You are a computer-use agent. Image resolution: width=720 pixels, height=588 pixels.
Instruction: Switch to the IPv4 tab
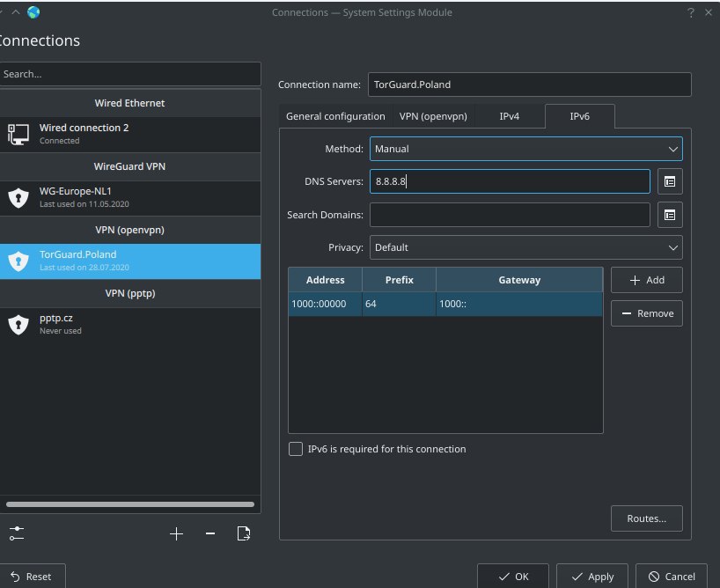510,116
